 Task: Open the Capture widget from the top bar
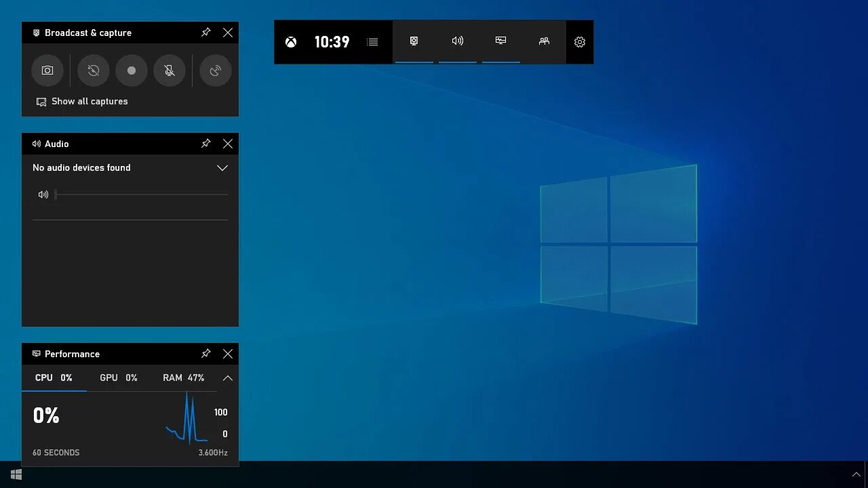(414, 41)
